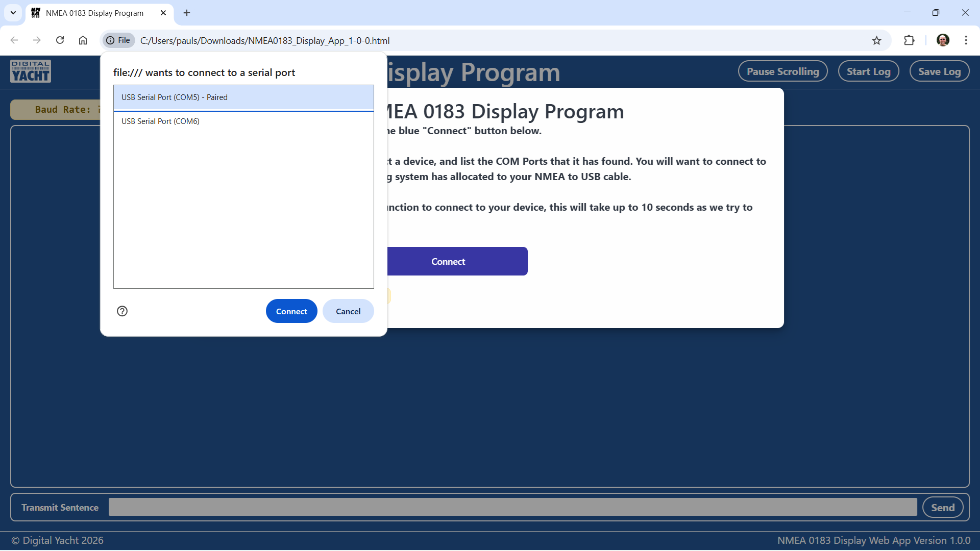
Task: Open the serial port dialog help icon
Action: (122, 311)
